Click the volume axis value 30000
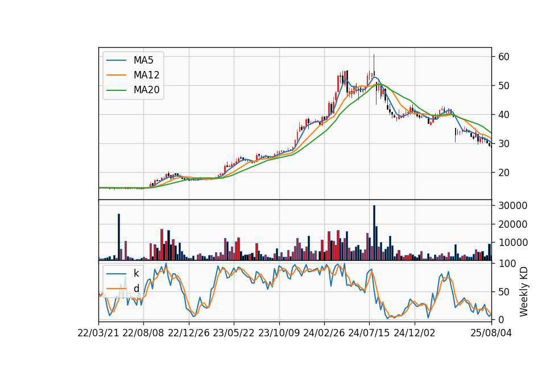 point(513,206)
